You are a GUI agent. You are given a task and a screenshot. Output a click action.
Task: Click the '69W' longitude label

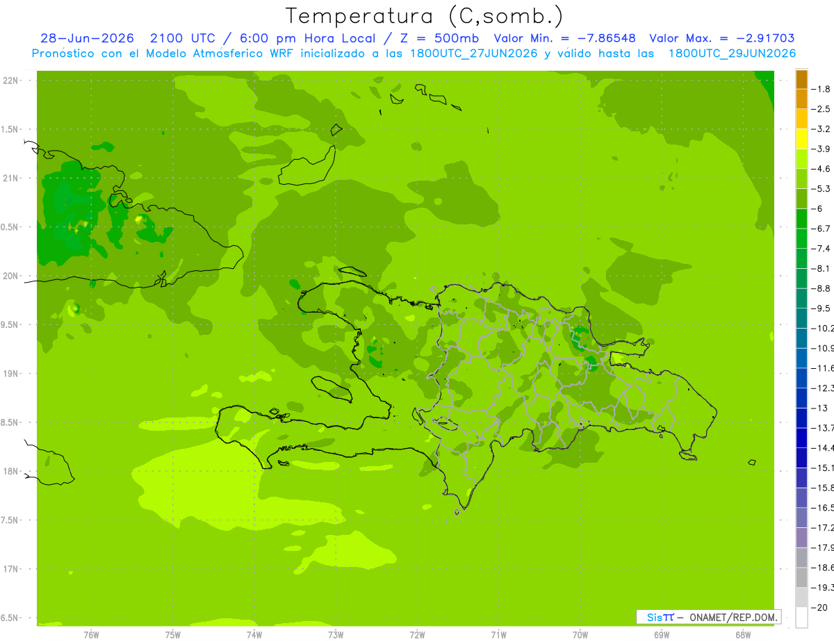tap(662, 634)
